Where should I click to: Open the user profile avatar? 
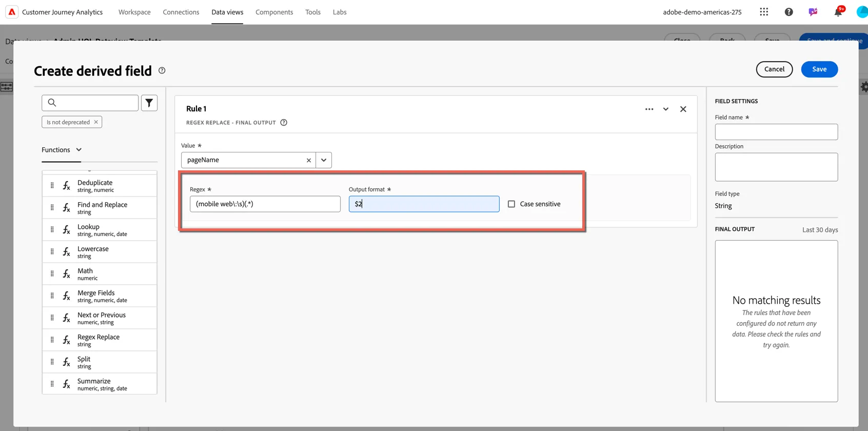862,12
